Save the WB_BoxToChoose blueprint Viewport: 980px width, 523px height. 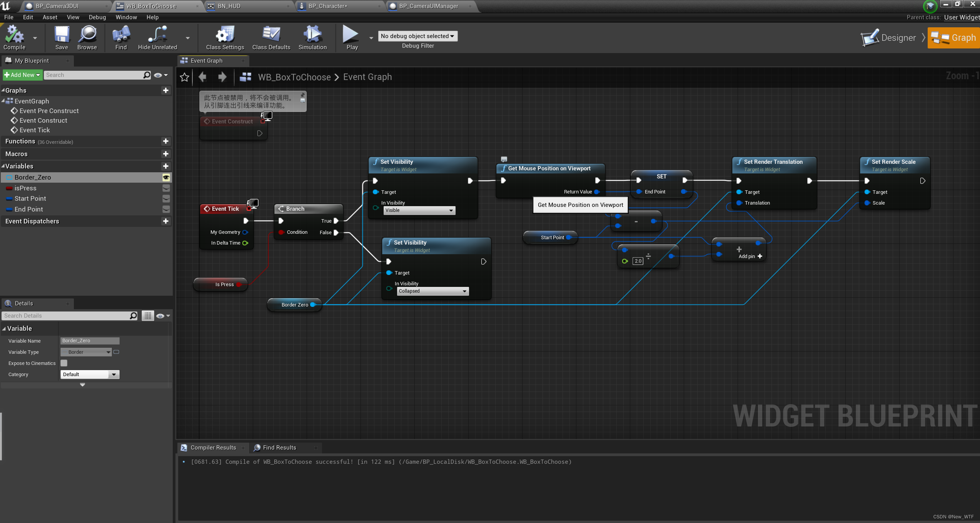[61, 37]
